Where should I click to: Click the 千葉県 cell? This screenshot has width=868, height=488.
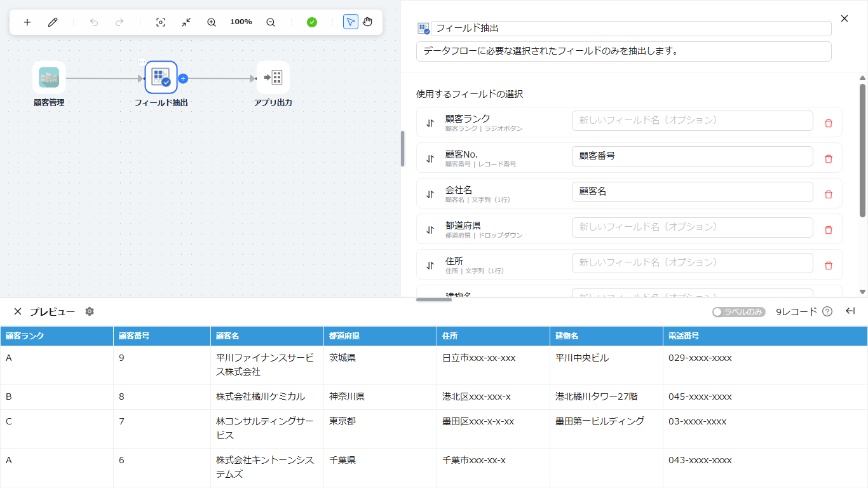[381, 468]
